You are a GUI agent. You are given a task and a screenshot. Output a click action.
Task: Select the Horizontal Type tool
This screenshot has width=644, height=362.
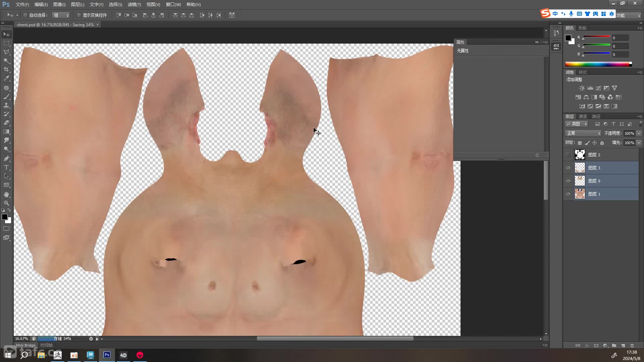click(6, 167)
